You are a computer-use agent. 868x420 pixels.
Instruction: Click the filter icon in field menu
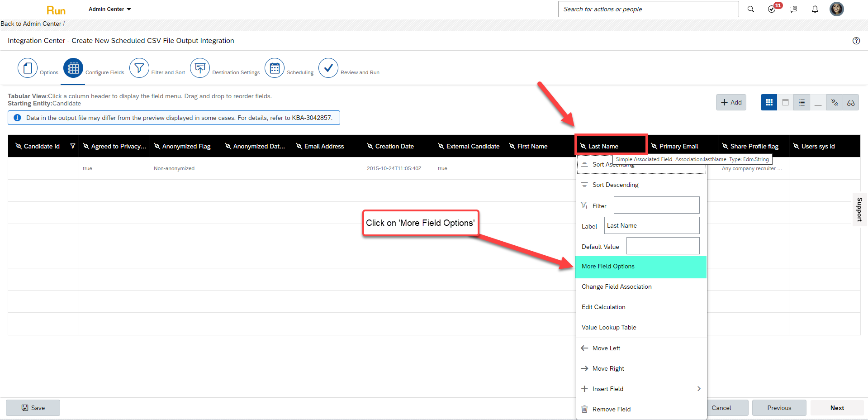point(584,205)
